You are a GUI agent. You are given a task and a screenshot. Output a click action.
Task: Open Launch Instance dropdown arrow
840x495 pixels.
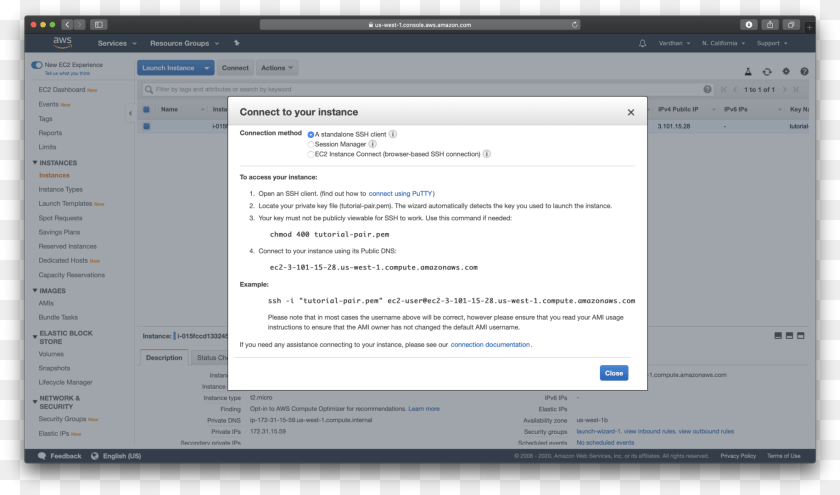207,68
